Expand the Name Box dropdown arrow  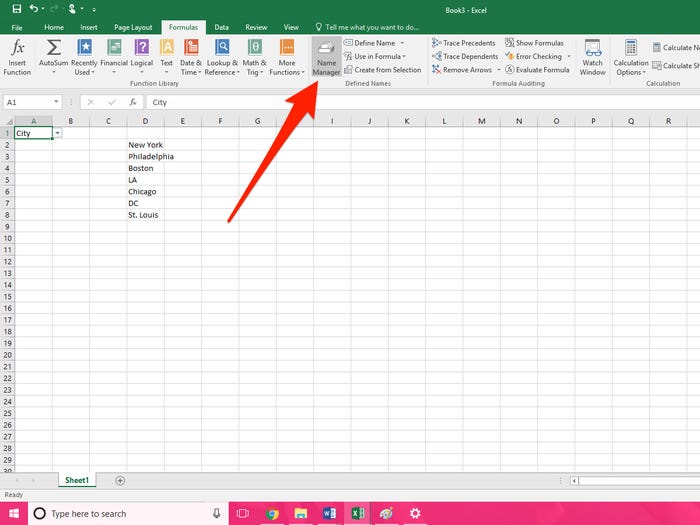click(56, 102)
